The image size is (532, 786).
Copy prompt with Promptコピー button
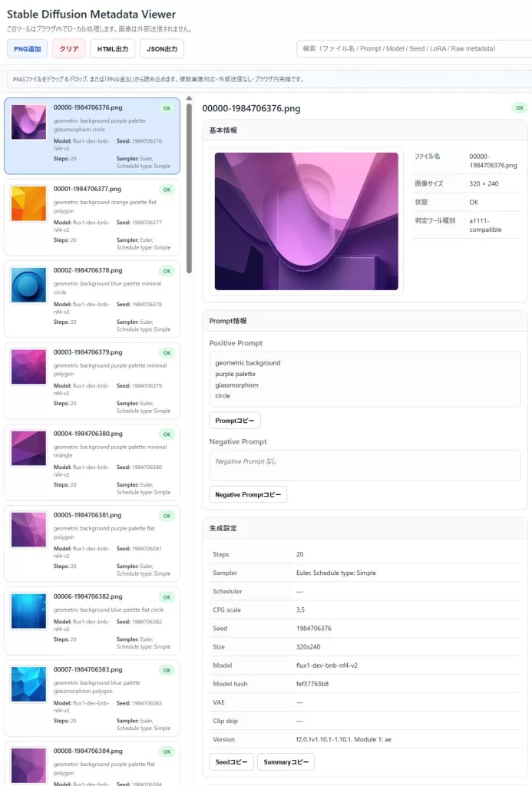235,421
